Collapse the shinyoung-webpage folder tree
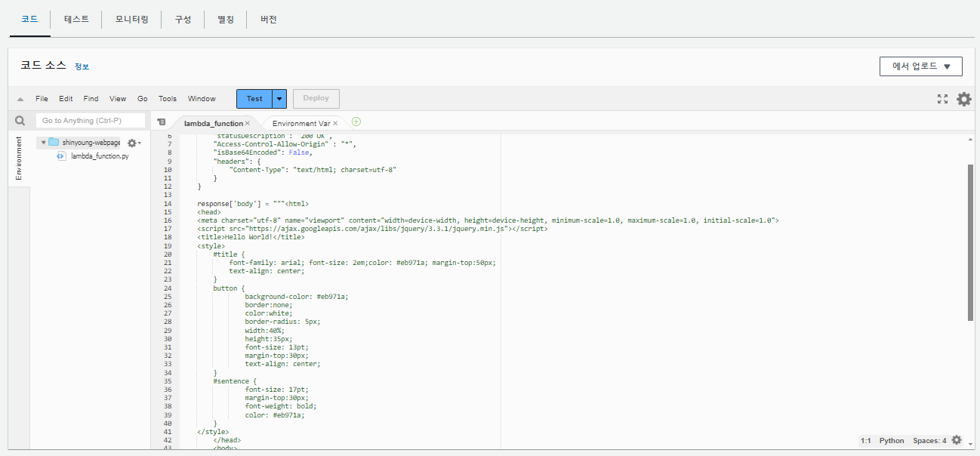This screenshot has height=456, width=980. [43, 142]
